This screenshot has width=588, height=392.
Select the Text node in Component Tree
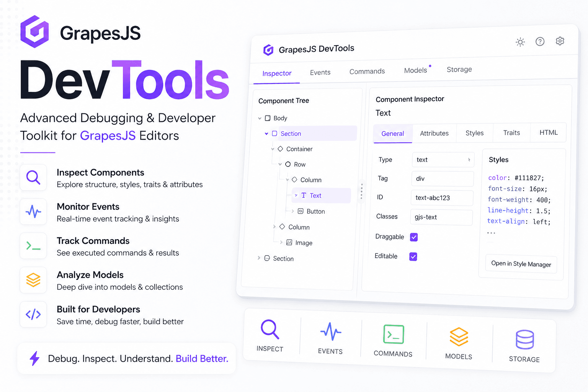coord(321,196)
